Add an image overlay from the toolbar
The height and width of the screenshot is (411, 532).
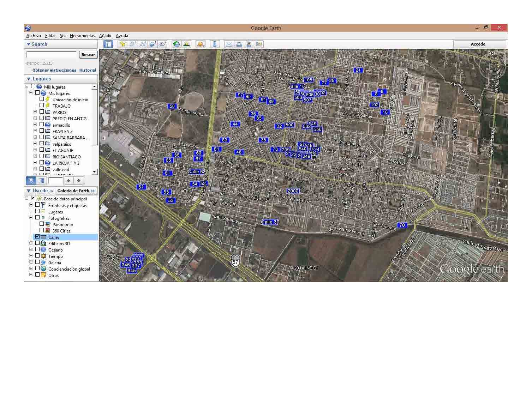(x=153, y=44)
